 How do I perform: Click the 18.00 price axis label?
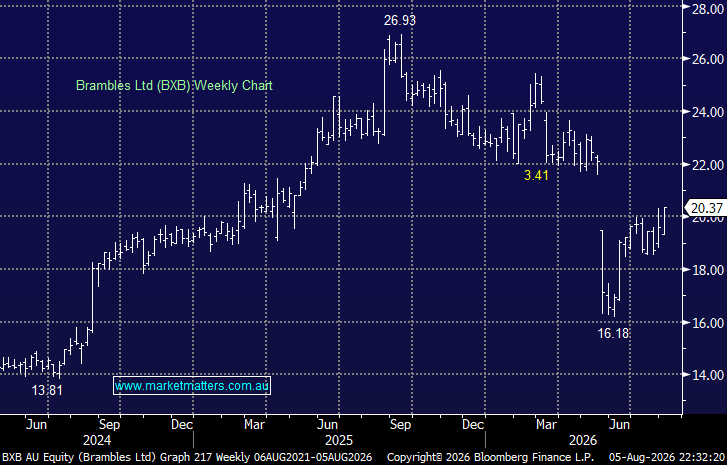point(708,270)
